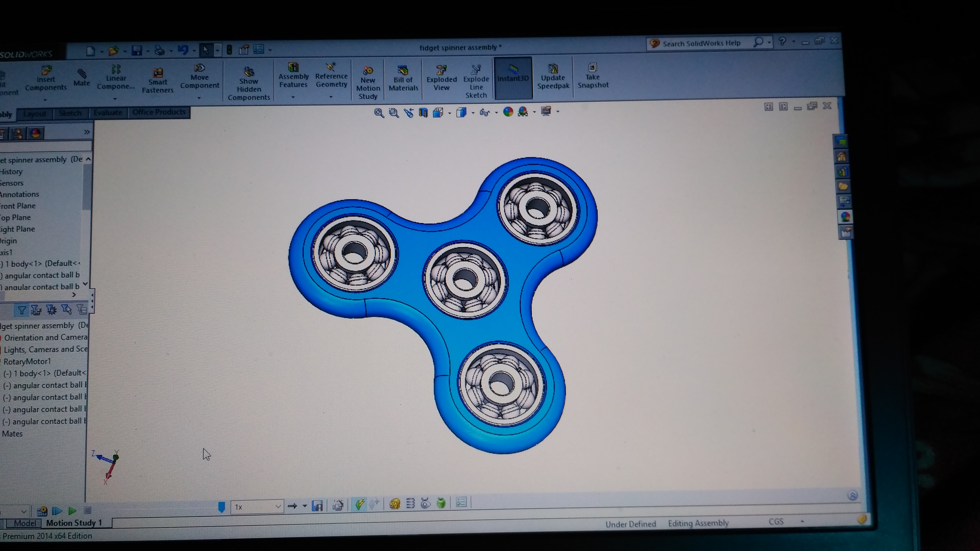The image size is (980, 551).
Task: Click the Search SolidWorks Help field
Action: 701,43
